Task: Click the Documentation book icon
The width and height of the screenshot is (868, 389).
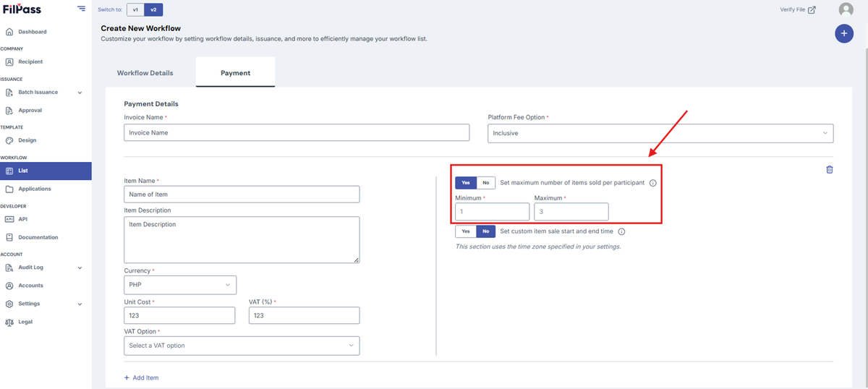Action: pos(9,237)
